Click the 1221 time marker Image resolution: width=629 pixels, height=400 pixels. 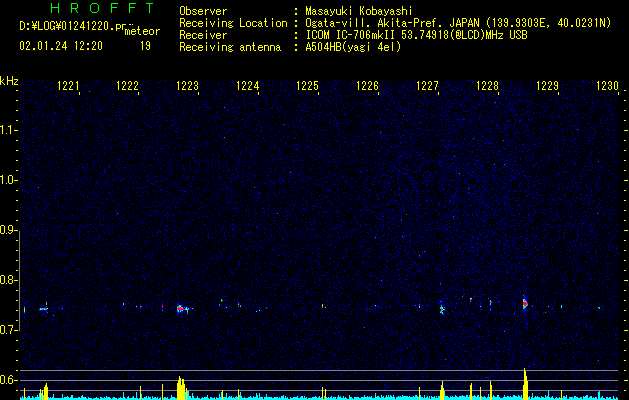[x=68, y=86]
